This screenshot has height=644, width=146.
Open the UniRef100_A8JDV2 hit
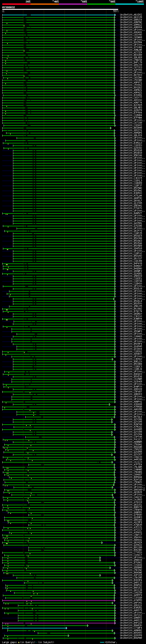(x=131, y=15)
